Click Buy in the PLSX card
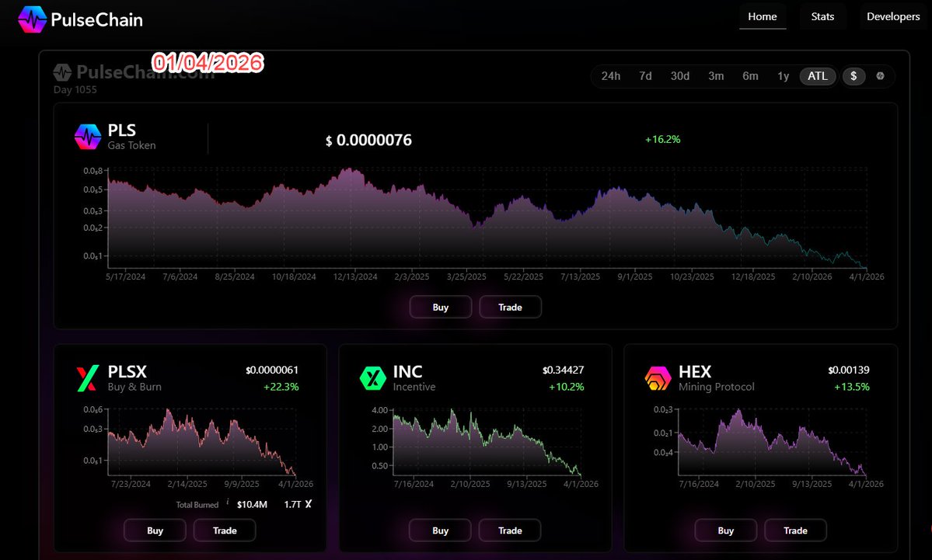 coord(155,530)
